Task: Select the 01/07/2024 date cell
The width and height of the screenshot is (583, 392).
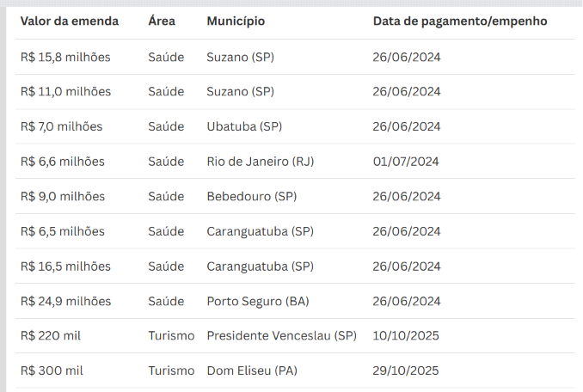Action: [x=406, y=162]
